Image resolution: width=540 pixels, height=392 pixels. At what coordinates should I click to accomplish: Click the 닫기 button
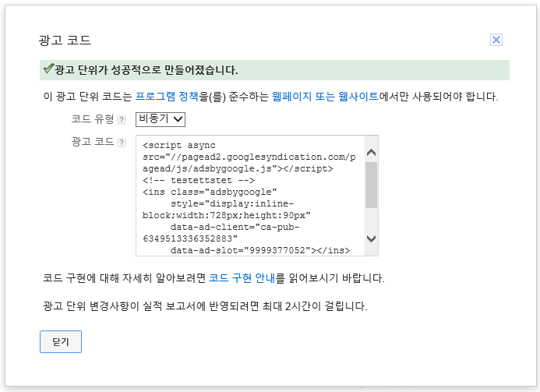click(x=61, y=341)
